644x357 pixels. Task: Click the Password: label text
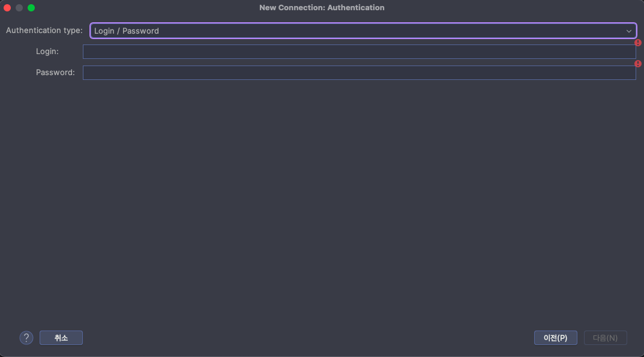click(55, 72)
